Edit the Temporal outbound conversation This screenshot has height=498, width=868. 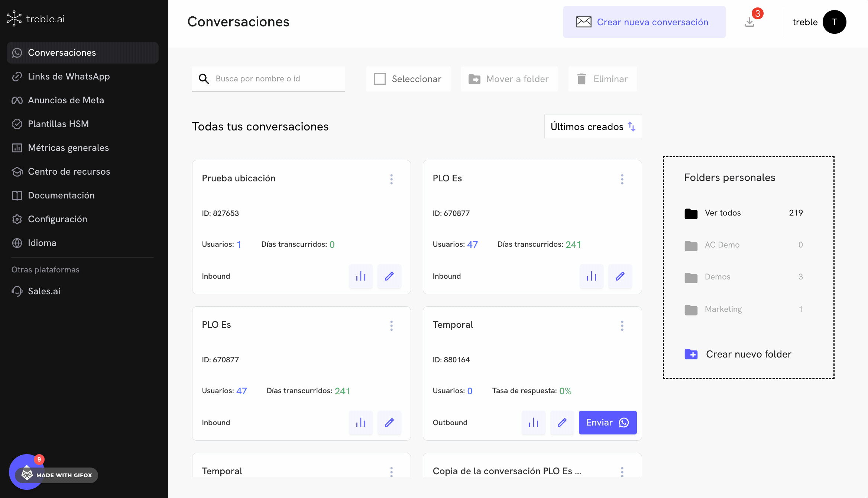(x=562, y=423)
